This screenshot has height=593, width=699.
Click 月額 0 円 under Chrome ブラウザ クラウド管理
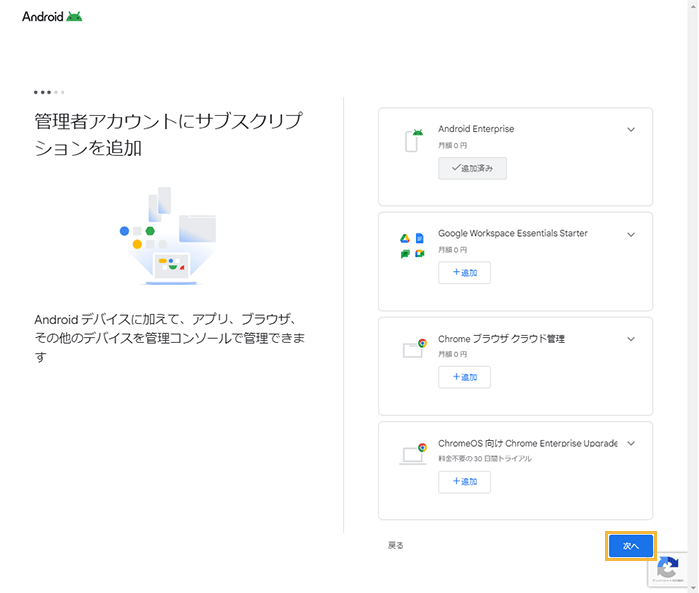click(452, 354)
